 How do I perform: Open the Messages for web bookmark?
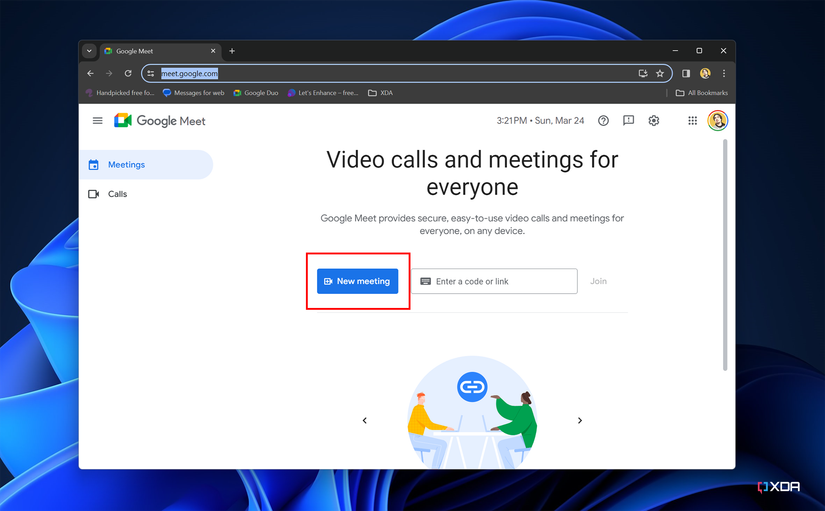(194, 93)
